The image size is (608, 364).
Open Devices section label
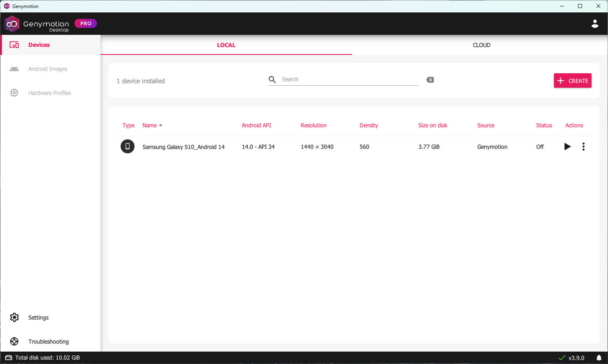click(39, 45)
